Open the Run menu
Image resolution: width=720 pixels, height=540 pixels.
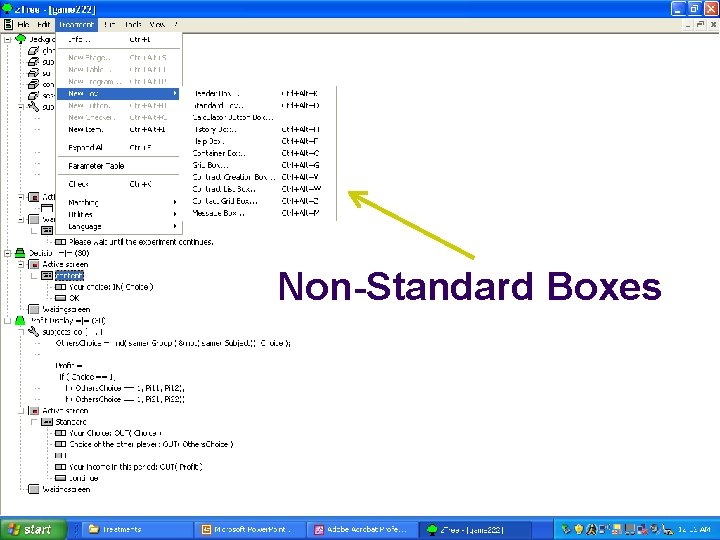(x=110, y=24)
